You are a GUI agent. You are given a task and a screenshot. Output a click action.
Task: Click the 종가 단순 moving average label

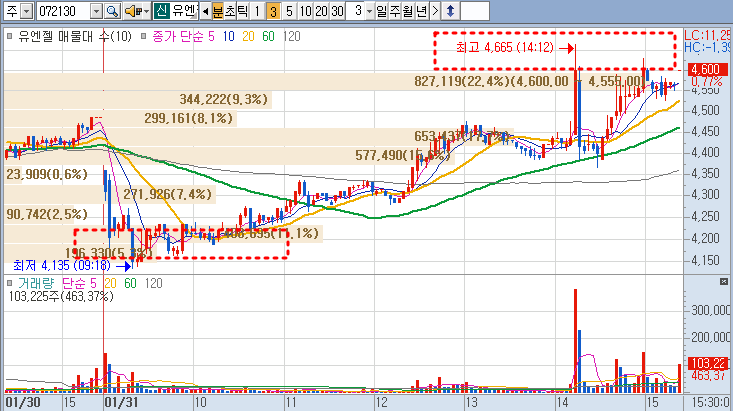click(x=178, y=36)
